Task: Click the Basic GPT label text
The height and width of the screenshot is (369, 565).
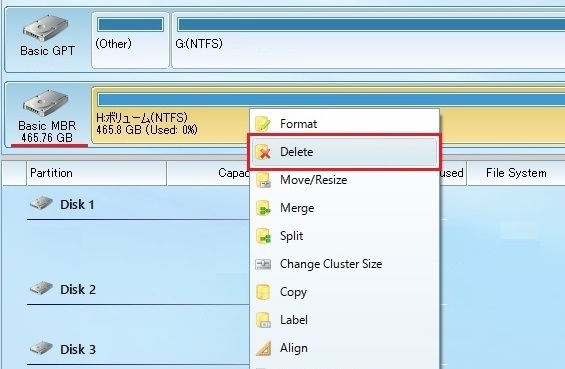Action: click(x=47, y=51)
